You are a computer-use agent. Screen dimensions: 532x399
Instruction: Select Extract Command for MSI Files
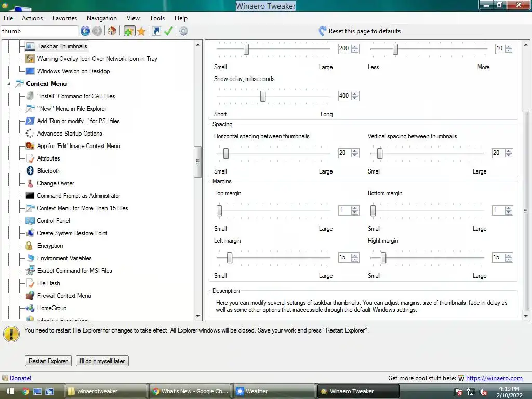point(75,271)
